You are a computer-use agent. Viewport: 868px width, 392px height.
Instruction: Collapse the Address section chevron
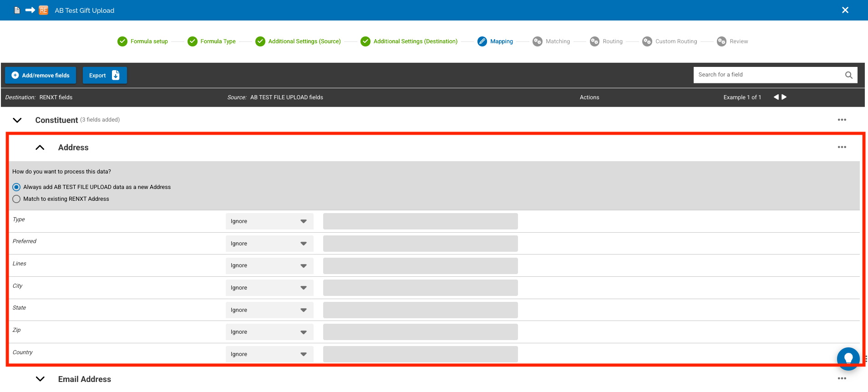click(x=40, y=148)
